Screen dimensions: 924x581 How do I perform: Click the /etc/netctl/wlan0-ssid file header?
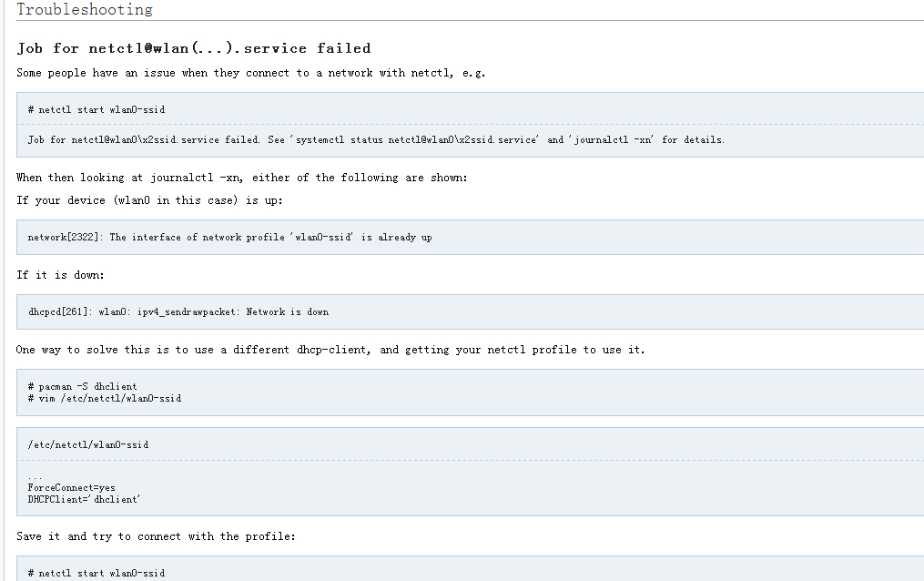(x=87, y=445)
